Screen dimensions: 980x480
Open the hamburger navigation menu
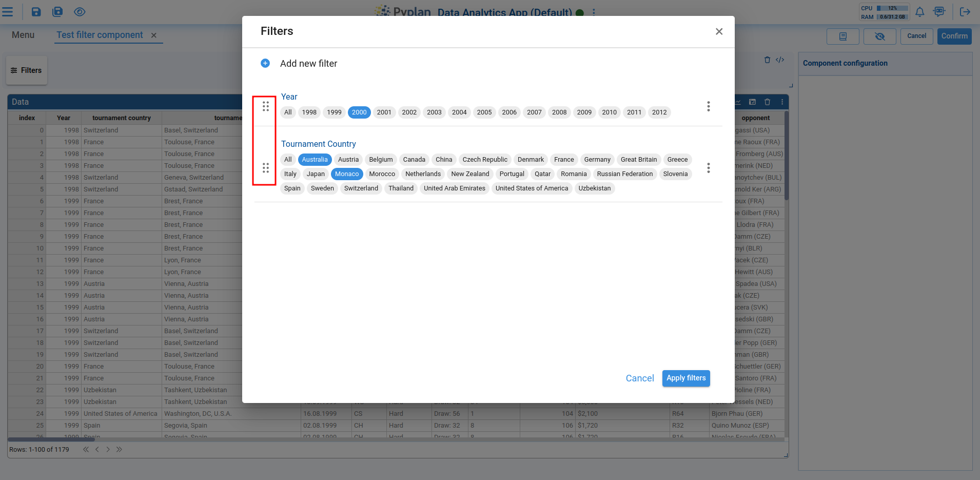[x=8, y=11]
